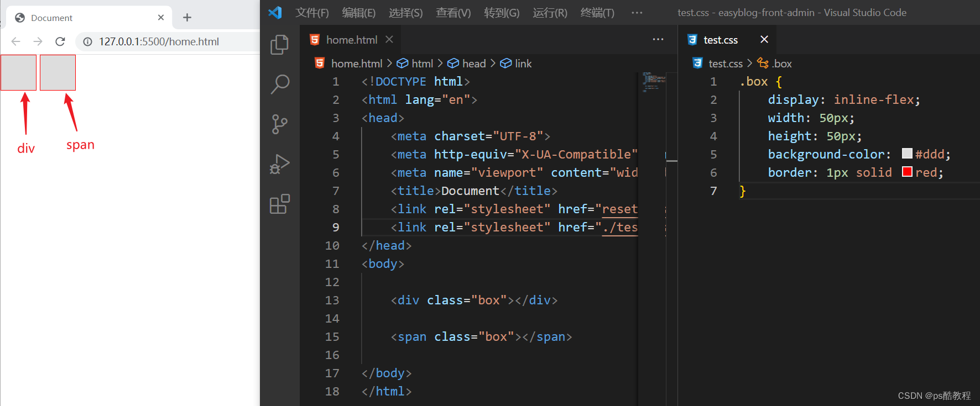
Task: Open the 编辑(E) menu
Action: coord(359,13)
